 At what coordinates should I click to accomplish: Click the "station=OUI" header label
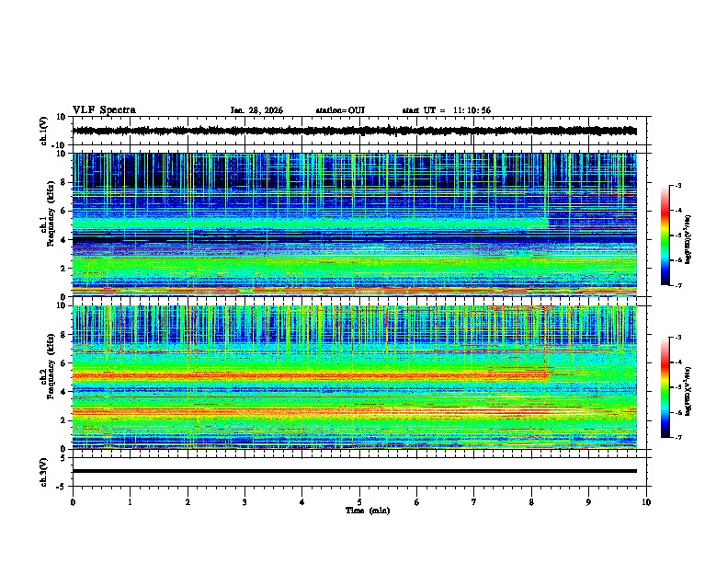(x=340, y=110)
